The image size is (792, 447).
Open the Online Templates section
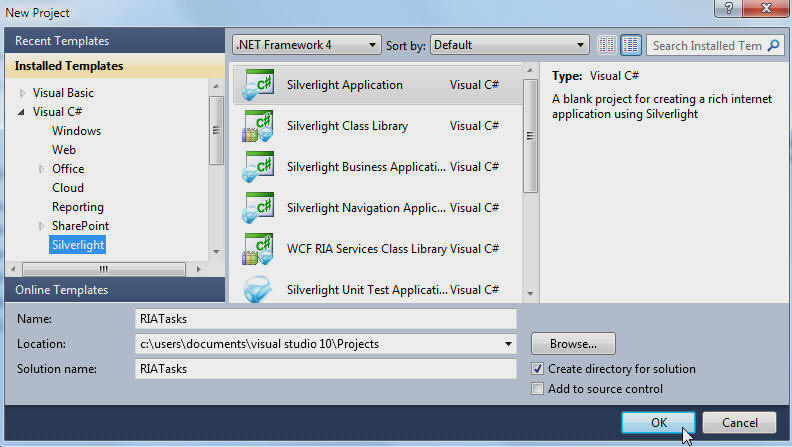(x=115, y=289)
